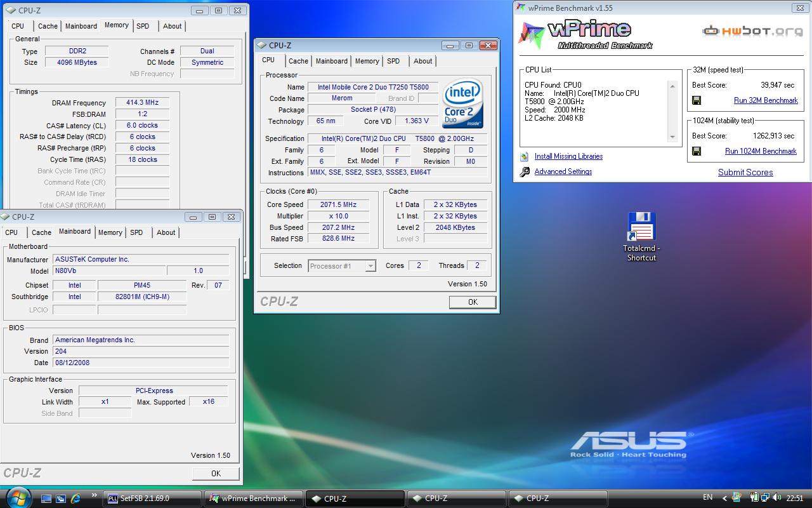The width and height of the screenshot is (812, 508).
Task: Click the CAS# Latency value 6.0 clocks
Action: click(x=142, y=125)
